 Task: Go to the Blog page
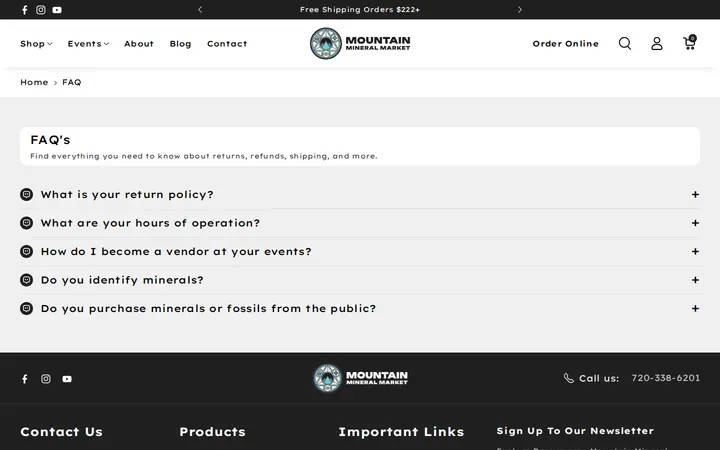tap(180, 44)
